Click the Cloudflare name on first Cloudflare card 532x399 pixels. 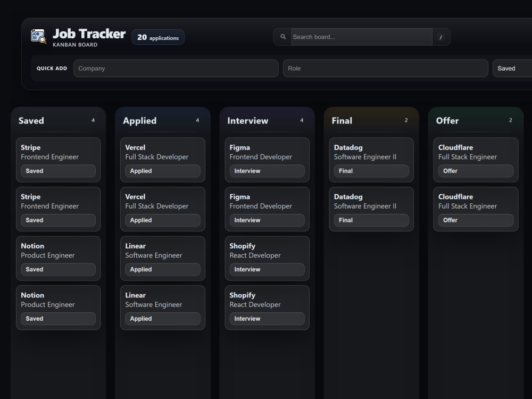click(x=456, y=147)
